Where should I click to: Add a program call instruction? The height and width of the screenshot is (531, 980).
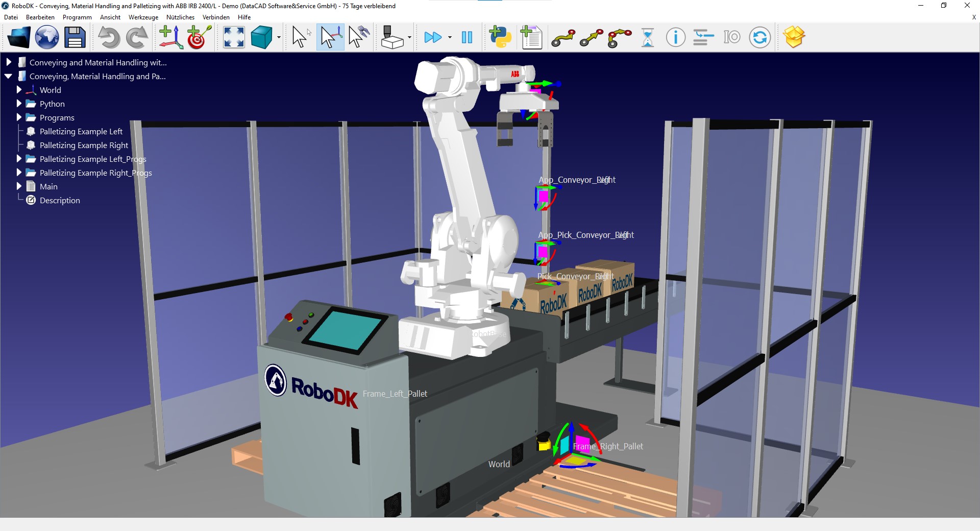703,37
